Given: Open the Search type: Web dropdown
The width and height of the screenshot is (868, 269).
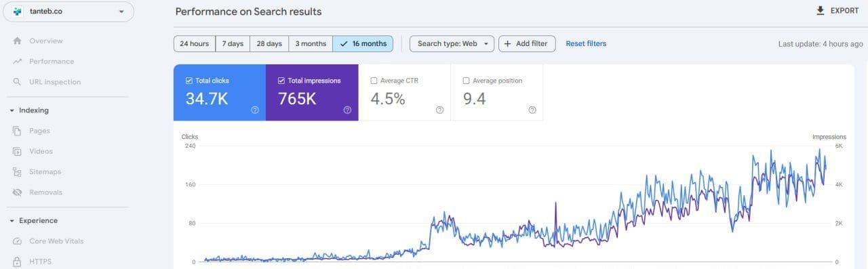Looking at the screenshot, I should (452, 43).
